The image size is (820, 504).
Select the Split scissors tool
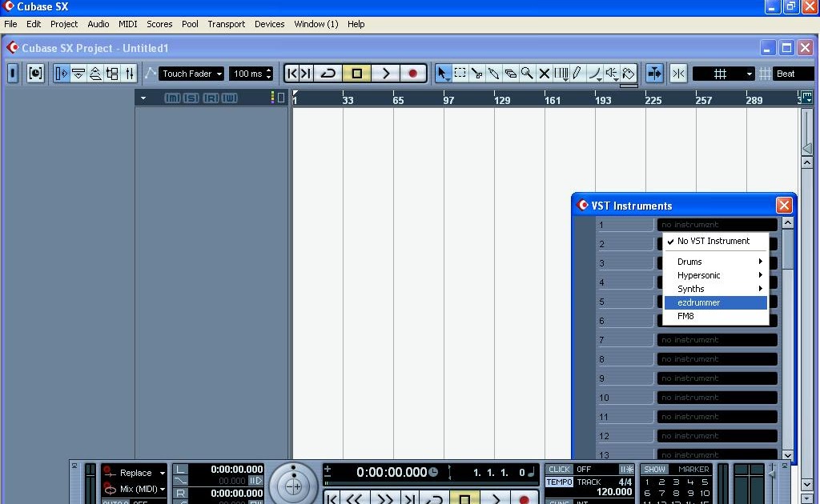point(476,74)
